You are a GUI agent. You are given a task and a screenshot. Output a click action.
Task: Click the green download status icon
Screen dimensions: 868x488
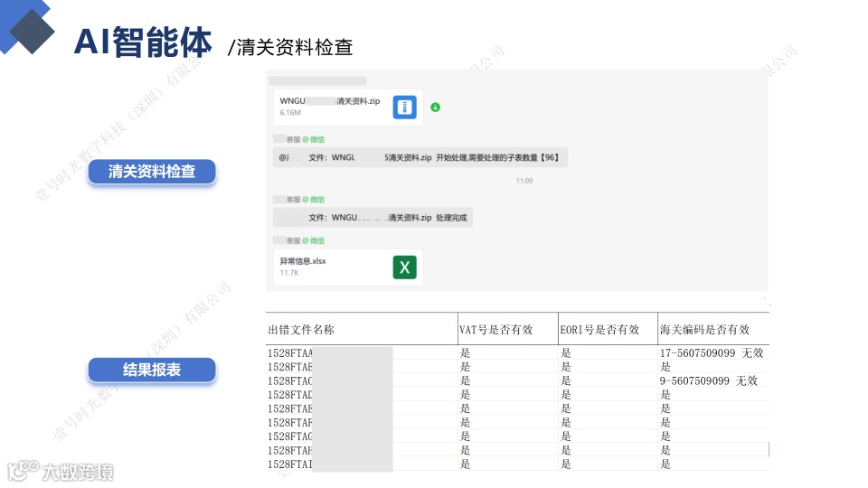click(436, 108)
